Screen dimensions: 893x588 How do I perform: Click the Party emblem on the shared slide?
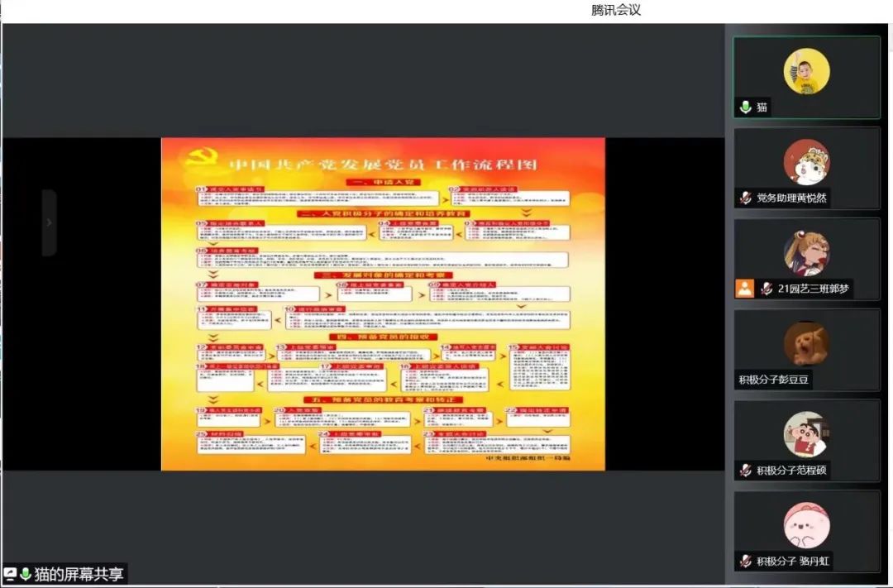(x=197, y=158)
